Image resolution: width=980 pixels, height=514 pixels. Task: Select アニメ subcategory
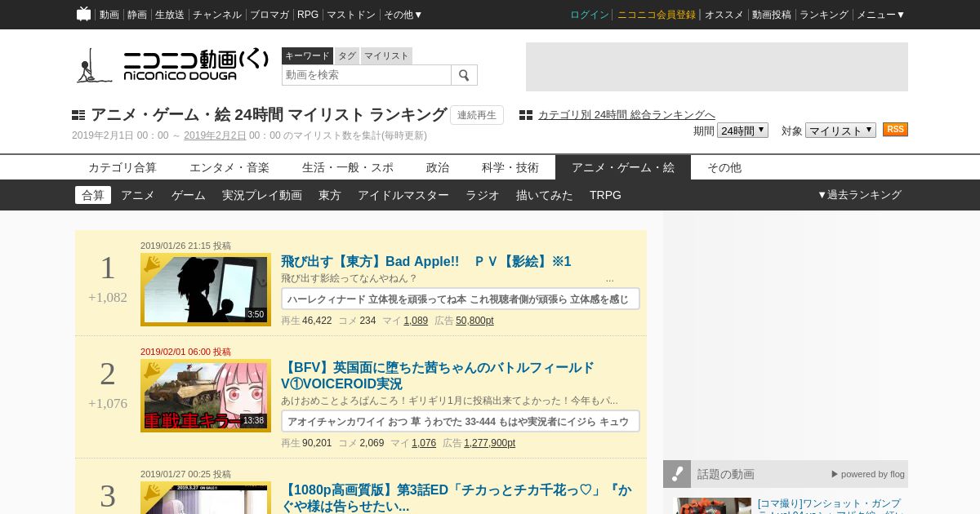tap(138, 195)
